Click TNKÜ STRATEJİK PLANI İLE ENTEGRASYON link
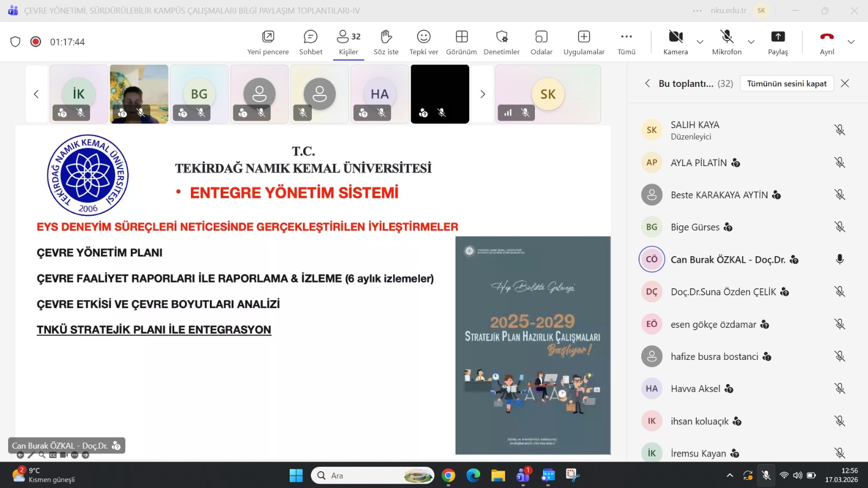Viewport: 868px width, 488px height. [154, 329]
